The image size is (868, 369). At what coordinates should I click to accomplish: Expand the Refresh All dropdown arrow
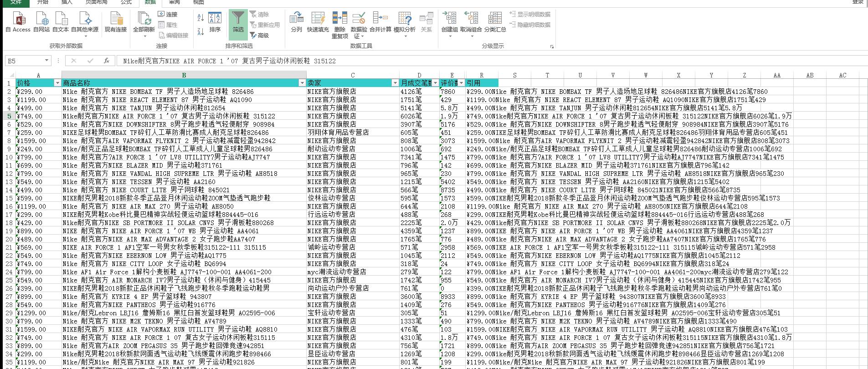pyautogui.click(x=144, y=36)
